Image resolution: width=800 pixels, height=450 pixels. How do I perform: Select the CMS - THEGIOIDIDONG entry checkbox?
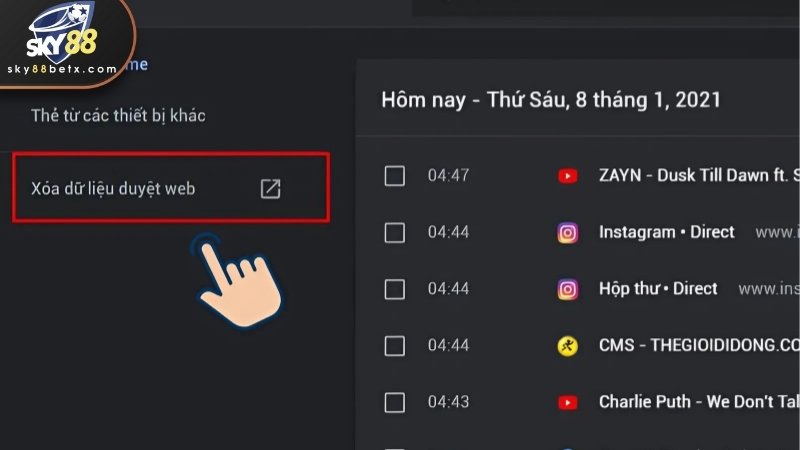[394, 346]
